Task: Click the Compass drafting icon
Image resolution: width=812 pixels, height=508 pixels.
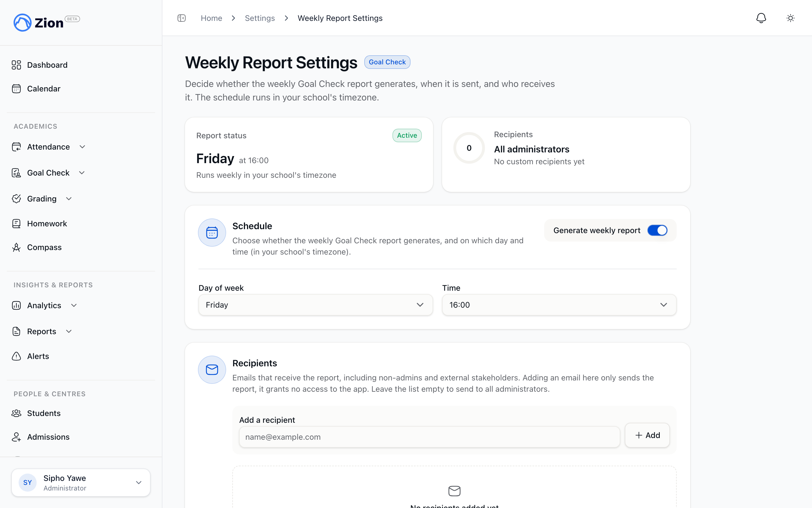Action: (16, 247)
